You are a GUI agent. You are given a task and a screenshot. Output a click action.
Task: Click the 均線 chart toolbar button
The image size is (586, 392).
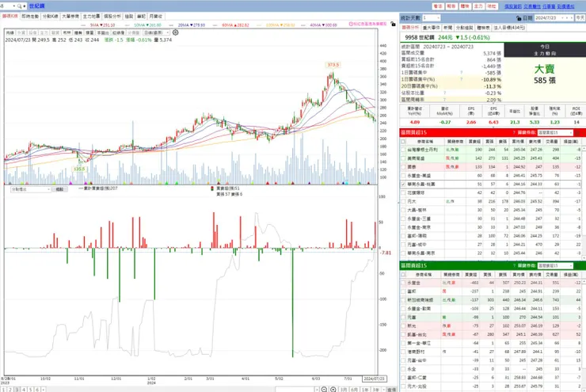(x=10, y=33)
